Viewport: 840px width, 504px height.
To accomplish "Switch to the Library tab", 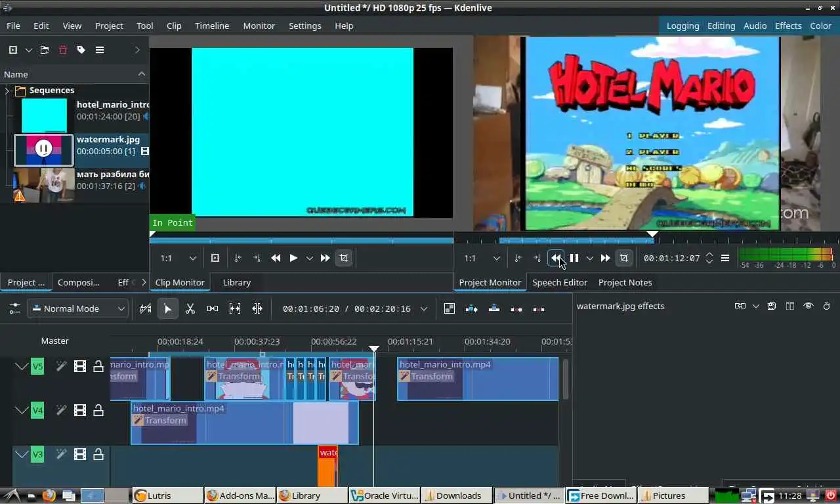I will click(237, 282).
